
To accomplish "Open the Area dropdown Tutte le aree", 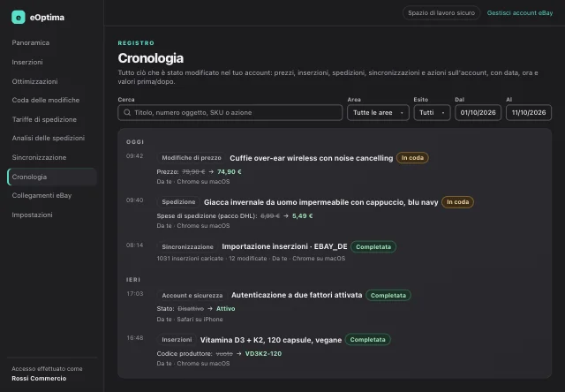I will [x=378, y=112].
